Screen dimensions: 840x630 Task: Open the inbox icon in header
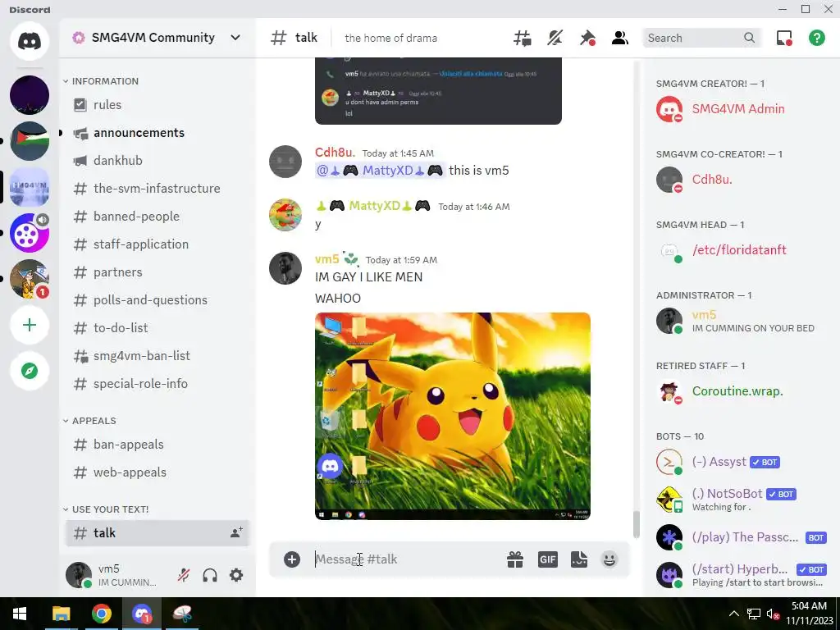click(x=784, y=38)
